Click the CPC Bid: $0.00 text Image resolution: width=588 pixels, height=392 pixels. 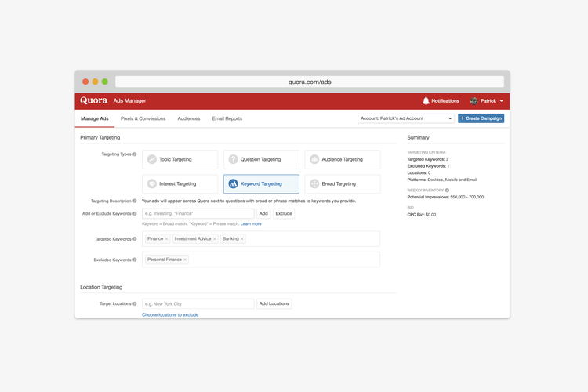(422, 215)
